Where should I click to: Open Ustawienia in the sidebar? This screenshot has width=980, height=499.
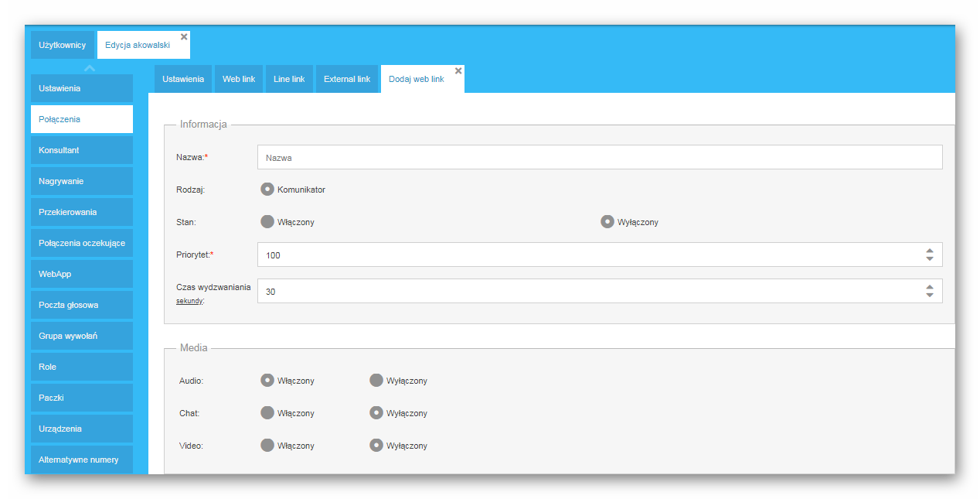82,88
